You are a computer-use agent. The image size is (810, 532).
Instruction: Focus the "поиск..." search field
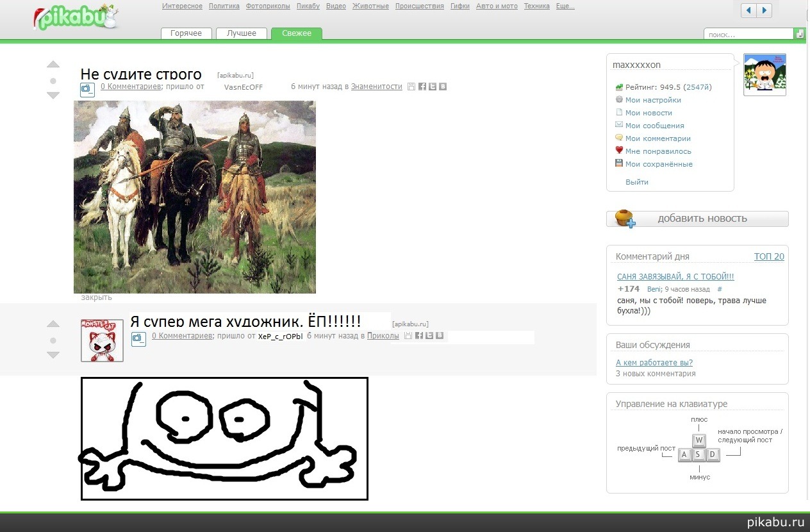click(748, 34)
